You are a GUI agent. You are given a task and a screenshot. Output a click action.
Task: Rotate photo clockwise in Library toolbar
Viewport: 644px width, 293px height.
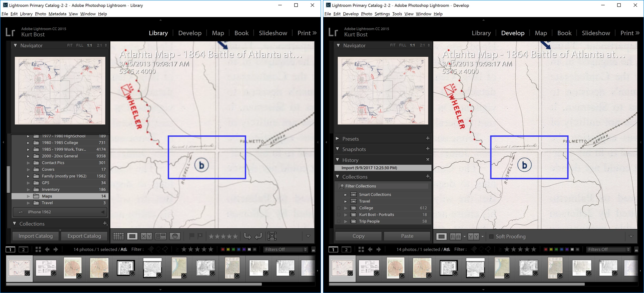pyautogui.click(x=258, y=236)
